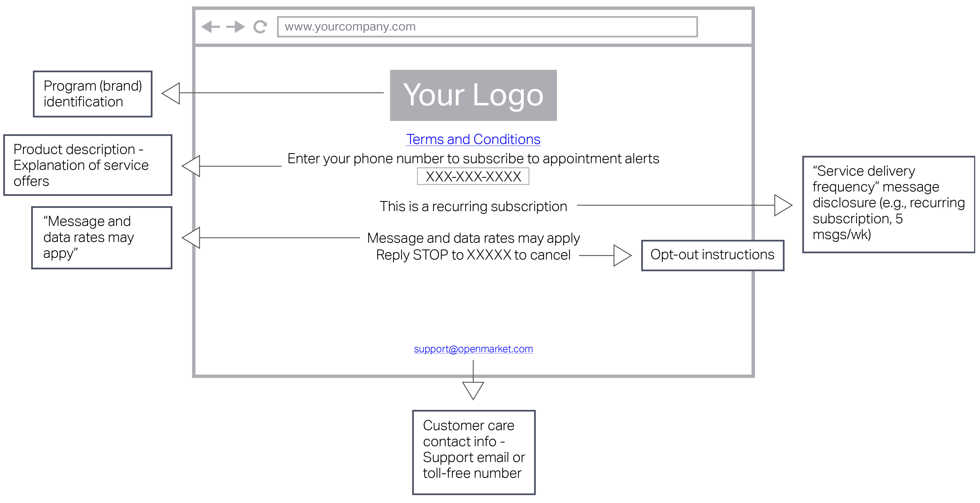The height and width of the screenshot is (503, 980).
Task: Focus the www.yourcompany.com address bar
Action: (487, 27)
